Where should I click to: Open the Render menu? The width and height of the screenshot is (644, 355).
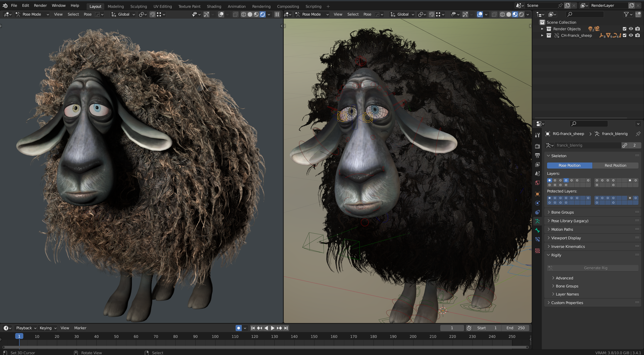40,5
